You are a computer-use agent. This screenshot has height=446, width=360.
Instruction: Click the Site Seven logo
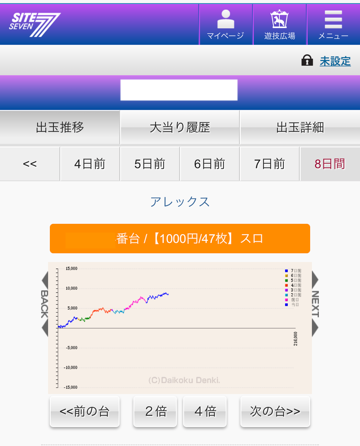pyautogui.click(x=34, y=24)
